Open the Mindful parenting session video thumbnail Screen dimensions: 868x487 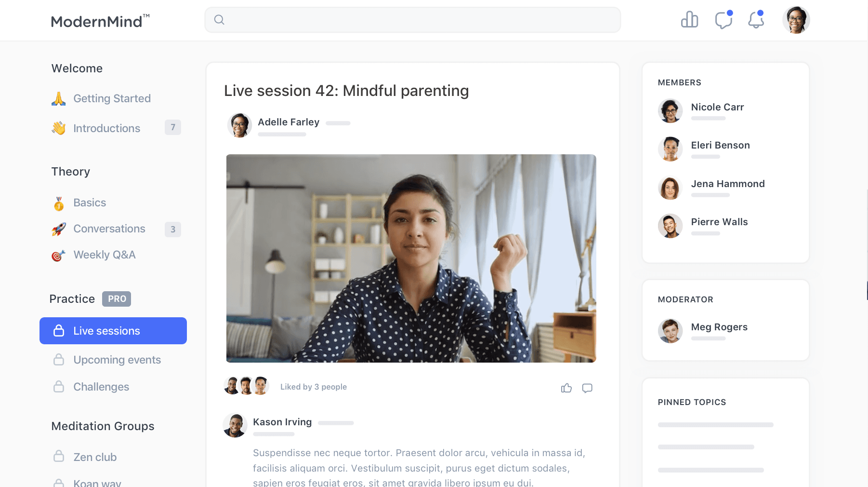pyautogui.click(x=411, y=258)
